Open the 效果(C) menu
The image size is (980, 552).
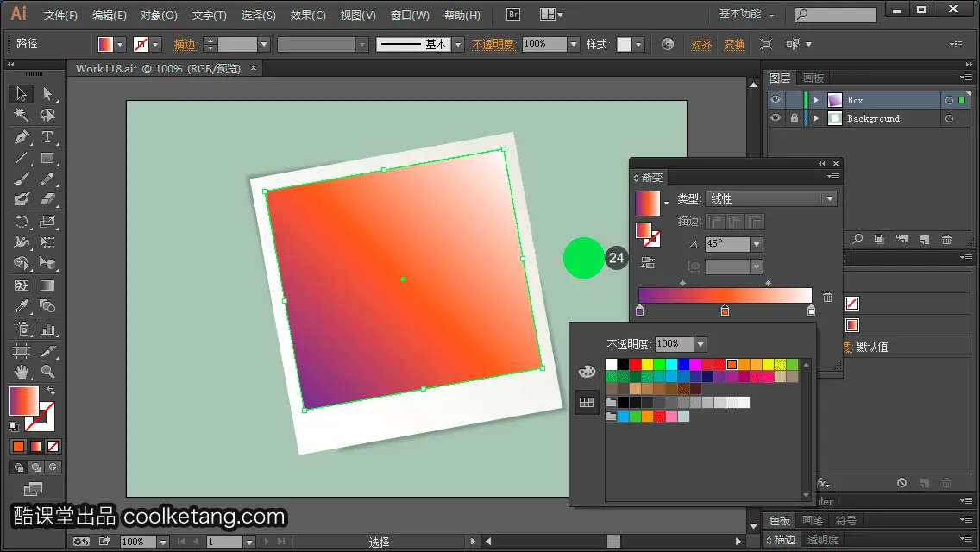point(308,15)
